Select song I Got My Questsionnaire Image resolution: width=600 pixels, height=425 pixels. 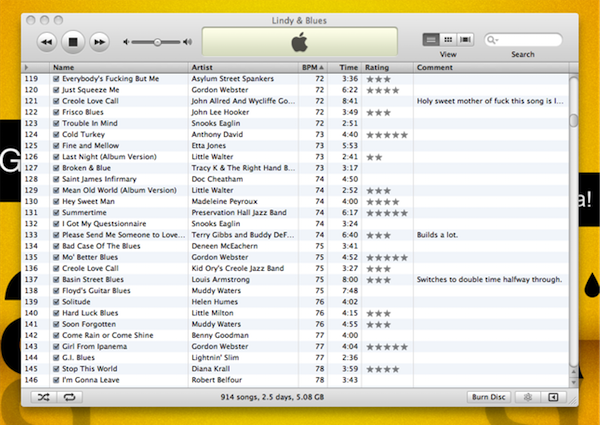pyautogui.click(x=104, y=224)
